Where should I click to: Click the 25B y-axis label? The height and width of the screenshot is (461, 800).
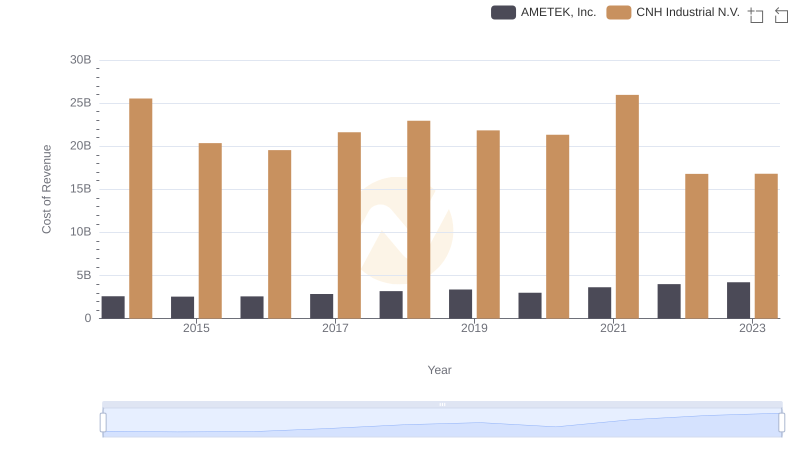click(x=81, y=103)
